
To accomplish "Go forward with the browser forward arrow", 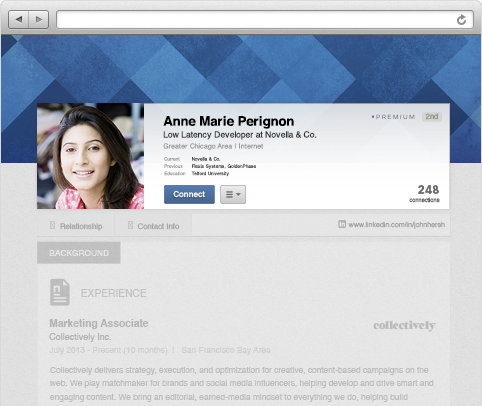I will click(x=39, y=19).
